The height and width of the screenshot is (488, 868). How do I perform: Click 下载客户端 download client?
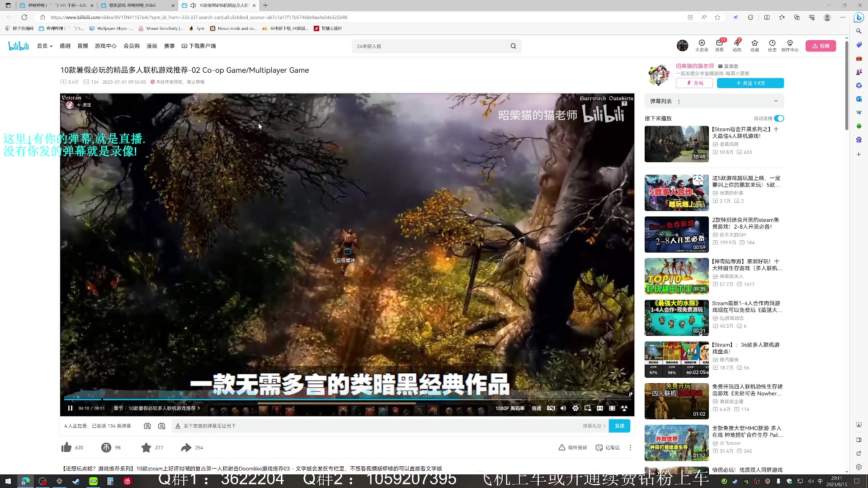[x=199, y=46]
